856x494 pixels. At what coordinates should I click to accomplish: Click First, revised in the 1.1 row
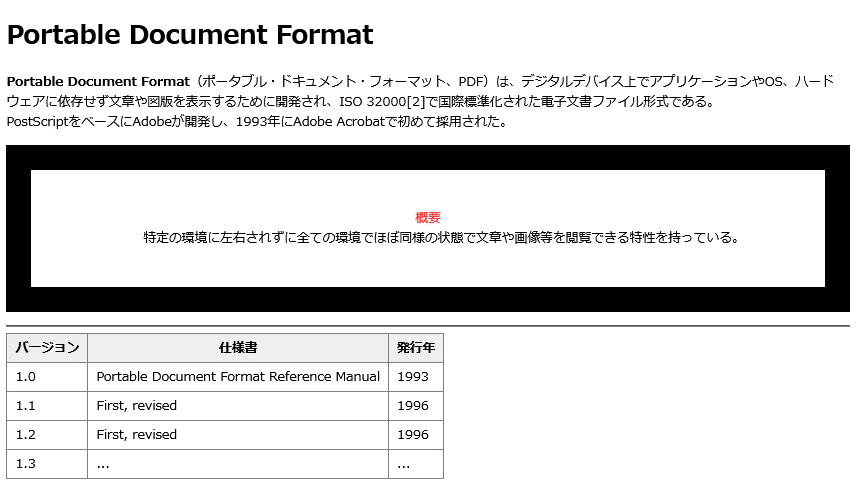(x=238, y=406)
